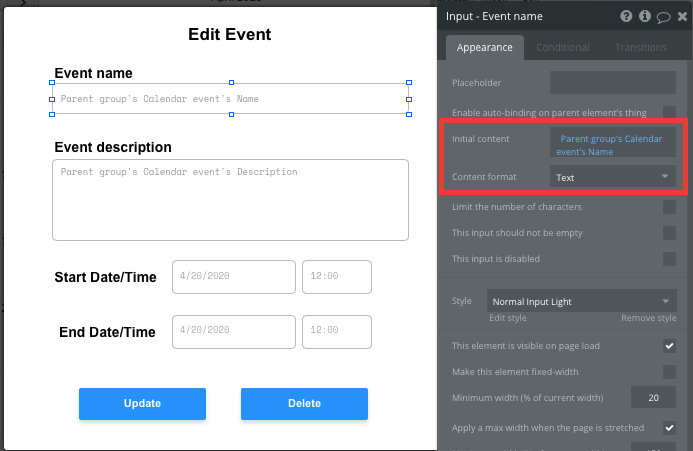Screen dimensions: 693x451
Task: Click the Update button
Action: [142, 404]
